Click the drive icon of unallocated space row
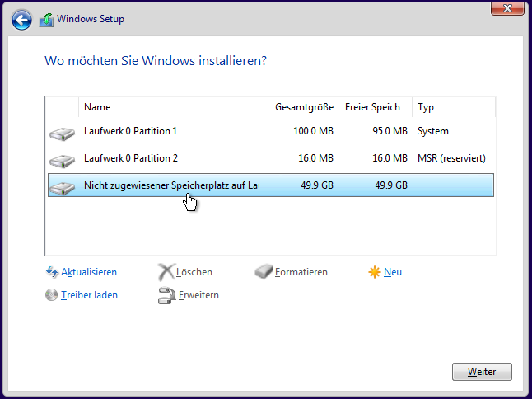 click(62, 188)
